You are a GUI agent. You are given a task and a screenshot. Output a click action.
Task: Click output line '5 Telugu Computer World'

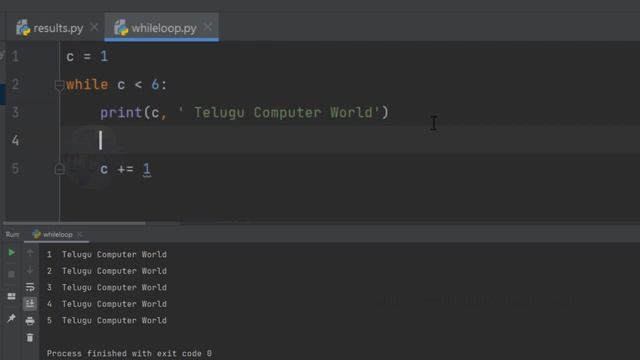pos(107,320)
